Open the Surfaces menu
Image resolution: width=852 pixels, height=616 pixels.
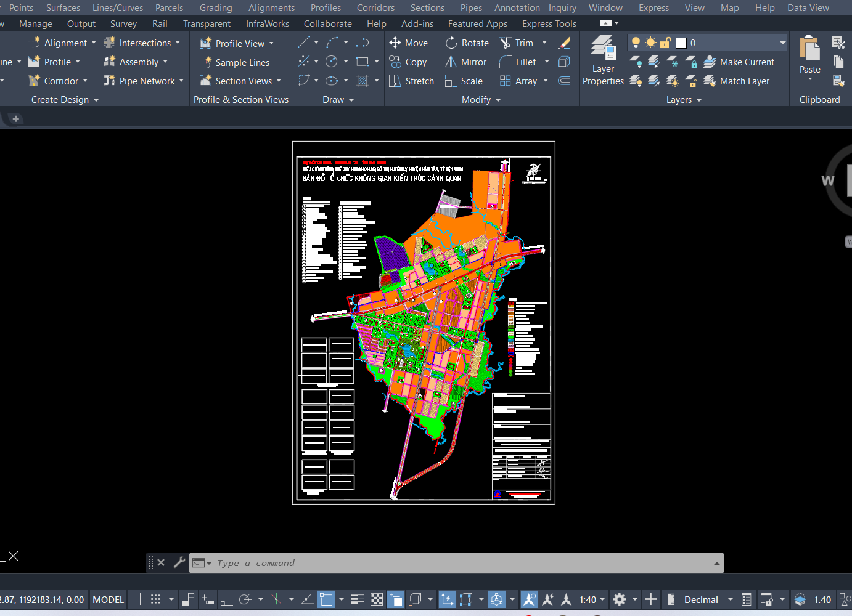[63, 7]
